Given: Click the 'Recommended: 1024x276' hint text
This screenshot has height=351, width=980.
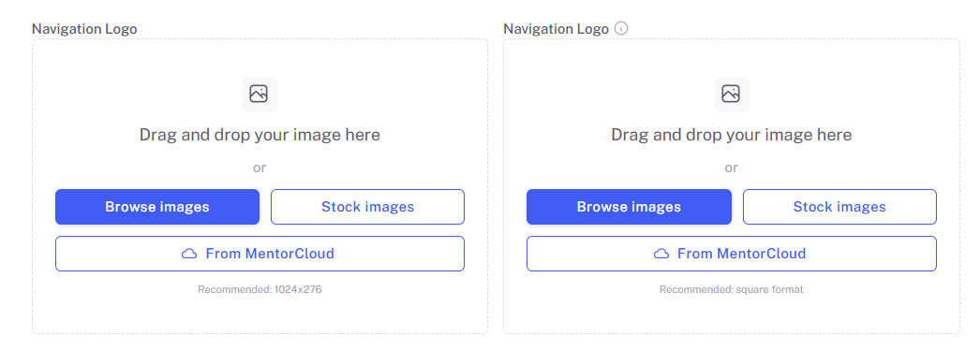Looking at the screenshot, I should (260, 290).
